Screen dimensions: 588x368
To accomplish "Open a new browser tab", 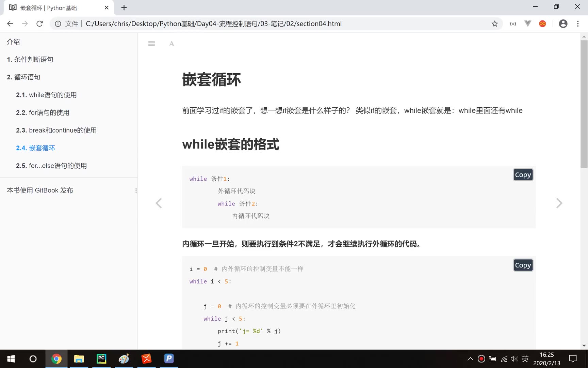I will coord(124,7).
